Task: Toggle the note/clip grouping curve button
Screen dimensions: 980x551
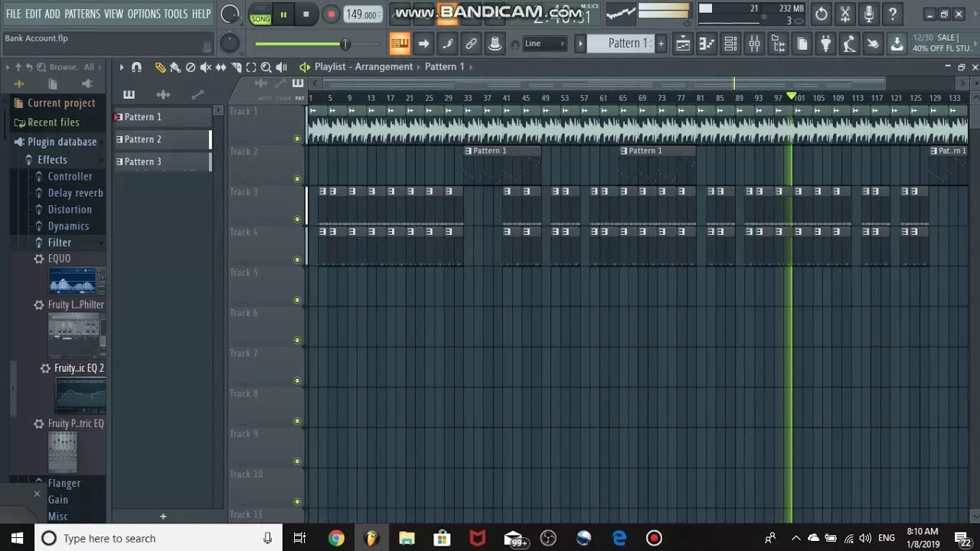Action: tap(447, 44)
